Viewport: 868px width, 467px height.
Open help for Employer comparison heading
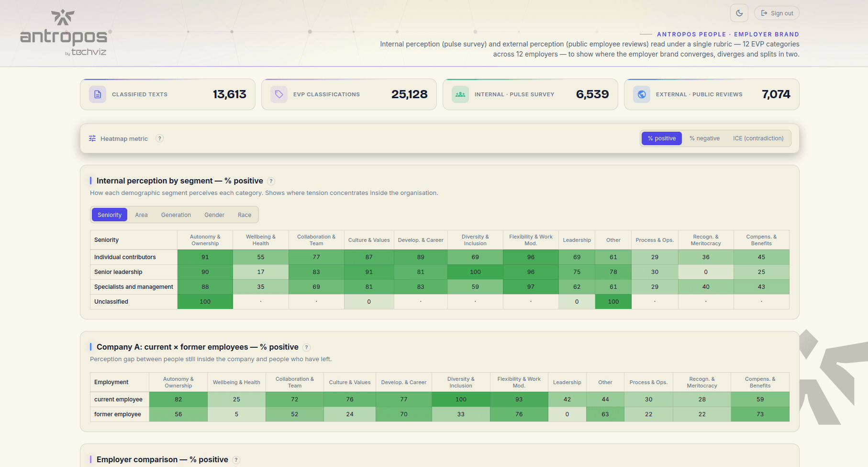(x=236, y=460)
